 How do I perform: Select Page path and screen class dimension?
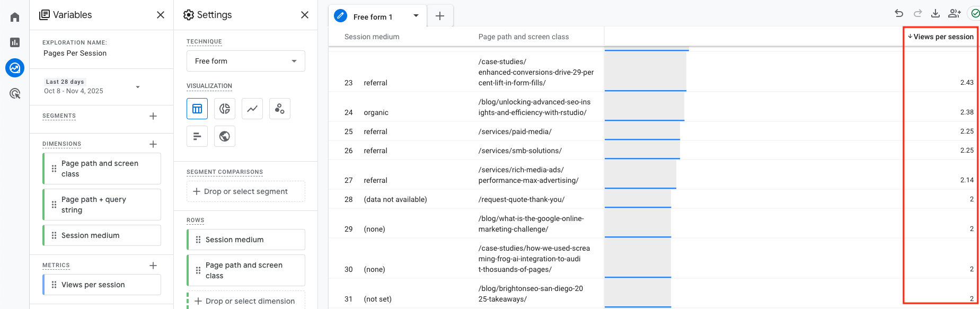click(102, 169)
